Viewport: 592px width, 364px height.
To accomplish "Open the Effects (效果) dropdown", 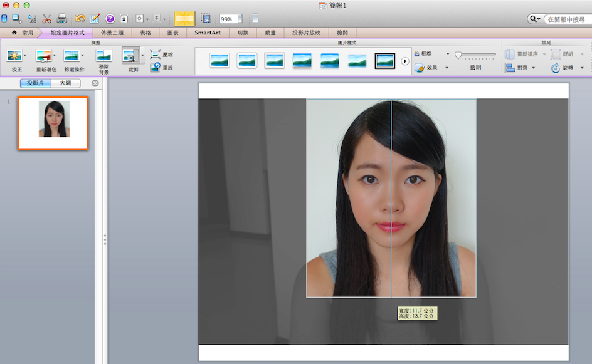I will 447,68.
